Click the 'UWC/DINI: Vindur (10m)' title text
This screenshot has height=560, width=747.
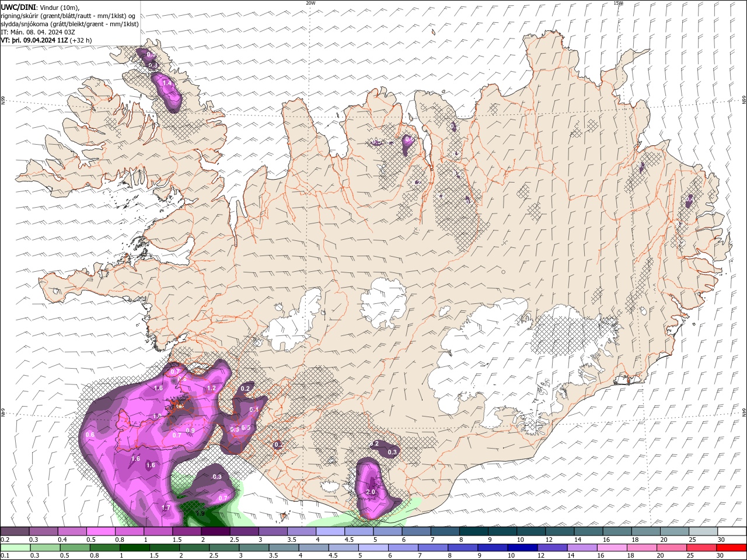40,7
